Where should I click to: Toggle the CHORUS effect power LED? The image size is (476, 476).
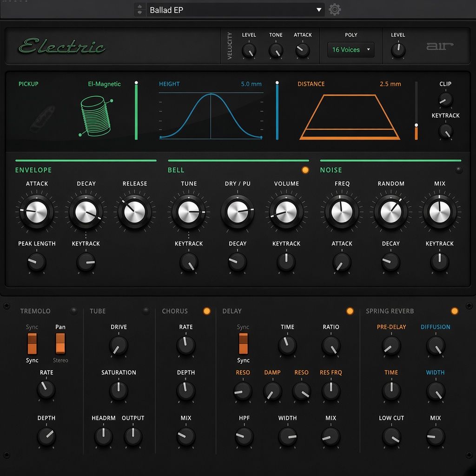click(207, 311)
